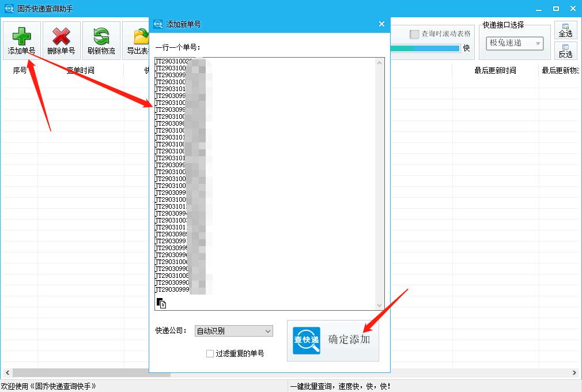The width and height of the screenshot is (582, 392).
Task: Open the 极兔速递 interface dropdown
Action: [x=515, y=43]
